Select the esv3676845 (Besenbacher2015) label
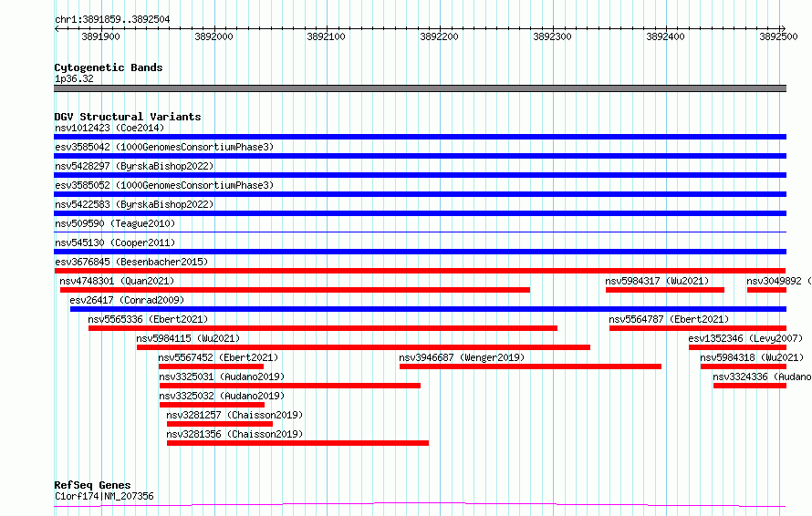The width and height of the screenshot is (812, 516). click(x=131, y=262)
